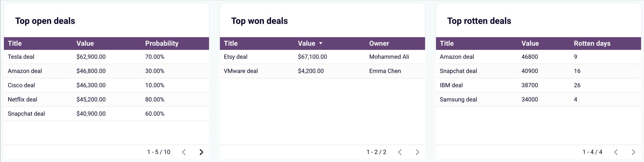Select the Tesla deal row
This screenshot has width=644, height=162.
(21, 57)
